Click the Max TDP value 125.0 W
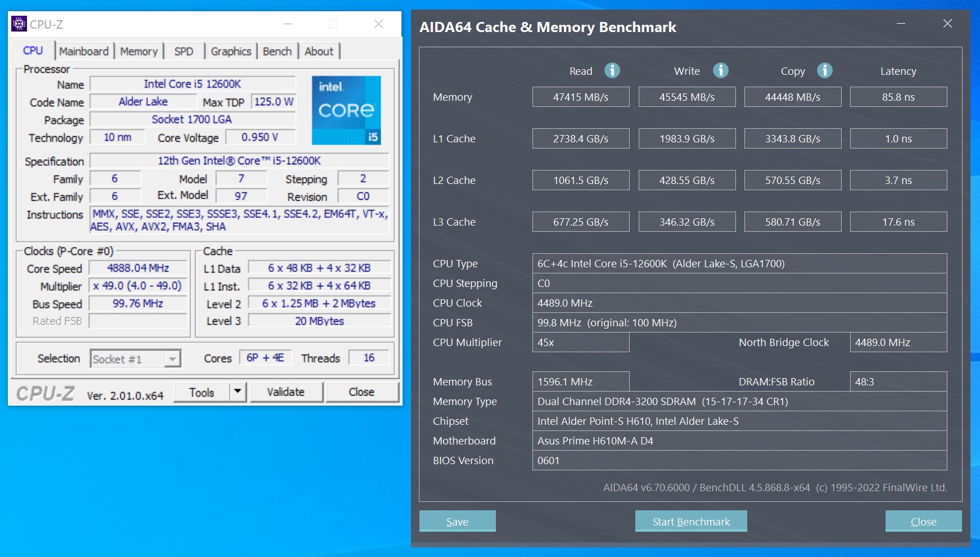This screenshot has height=557, width=980. click(x=273, y=102)
